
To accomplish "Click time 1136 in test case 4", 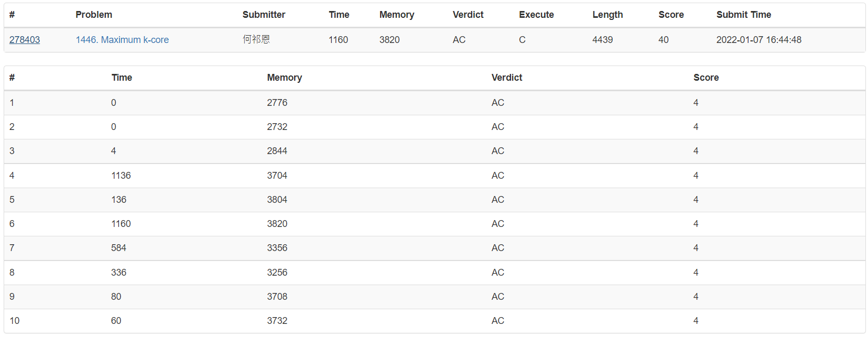I will (121, 176).
